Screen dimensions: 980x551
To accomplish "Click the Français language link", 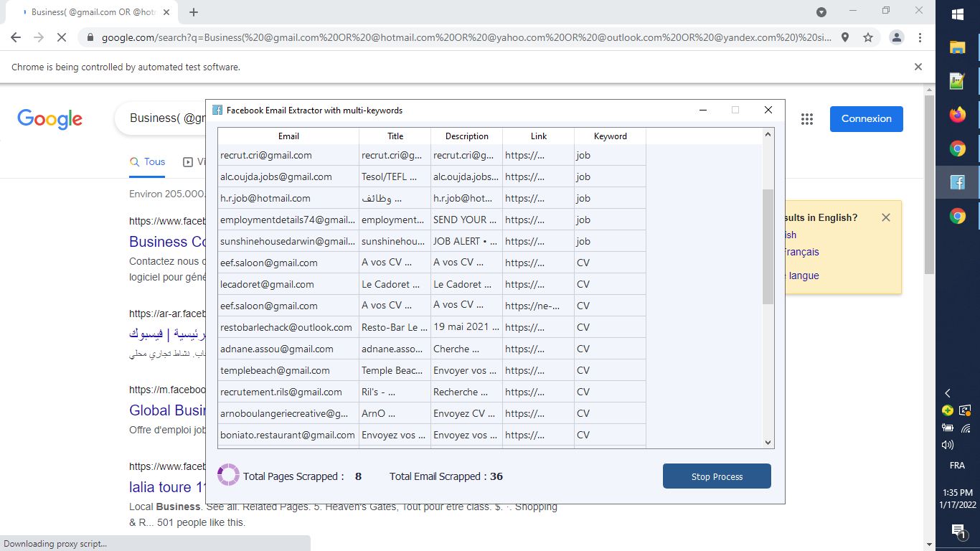I will pos(801,252).
